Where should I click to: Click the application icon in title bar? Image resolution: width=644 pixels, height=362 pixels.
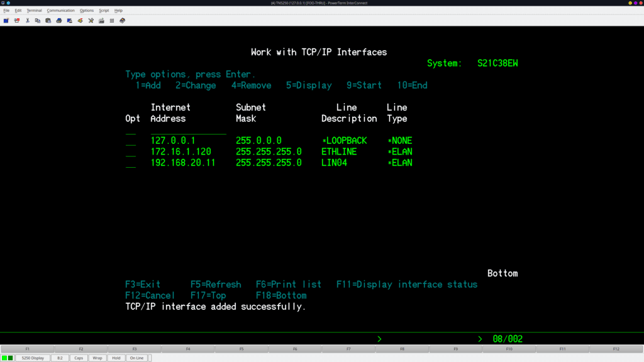click(3, 3)
